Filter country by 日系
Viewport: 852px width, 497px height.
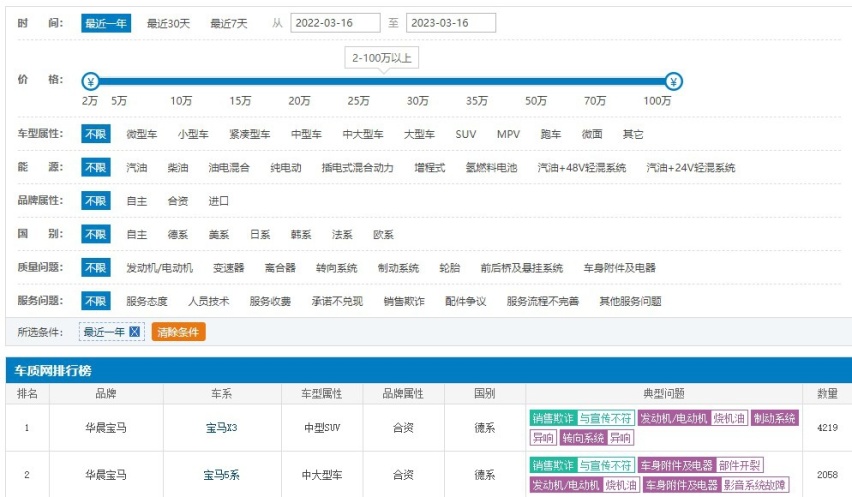point(260,235)
